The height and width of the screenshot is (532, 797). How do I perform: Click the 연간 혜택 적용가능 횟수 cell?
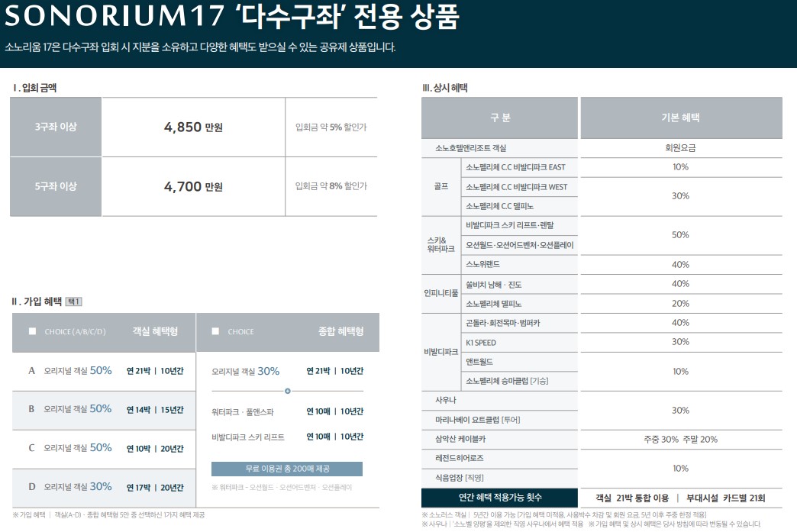[499, 498]
